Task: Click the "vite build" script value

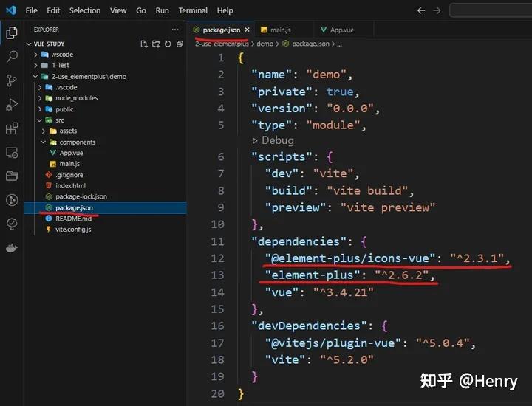Action: pyautogui.click(x=366, y=190)
